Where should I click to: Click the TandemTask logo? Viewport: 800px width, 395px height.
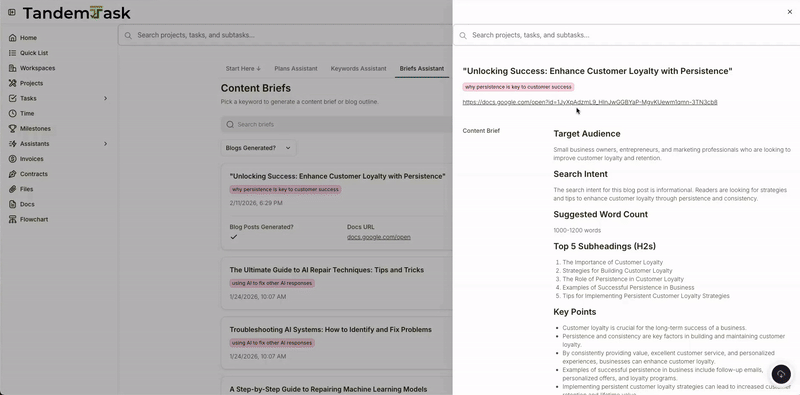click(77, 13)
